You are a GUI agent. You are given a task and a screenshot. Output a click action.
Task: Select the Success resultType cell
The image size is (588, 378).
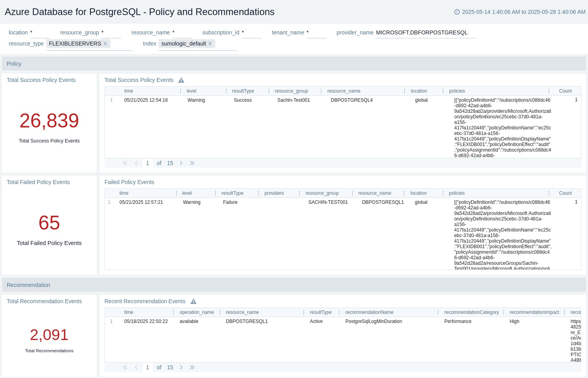coord(243,100)
